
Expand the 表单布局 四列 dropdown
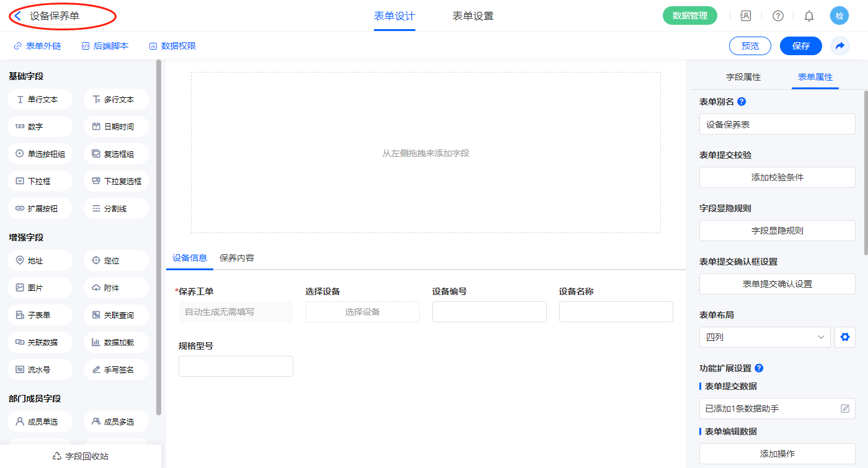click(764, 337)
